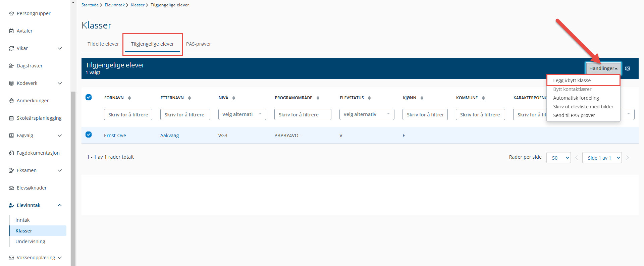Screen dimensions: 644x266
Task: Open the Startside breadcrumb link
Action: [90, 5]
